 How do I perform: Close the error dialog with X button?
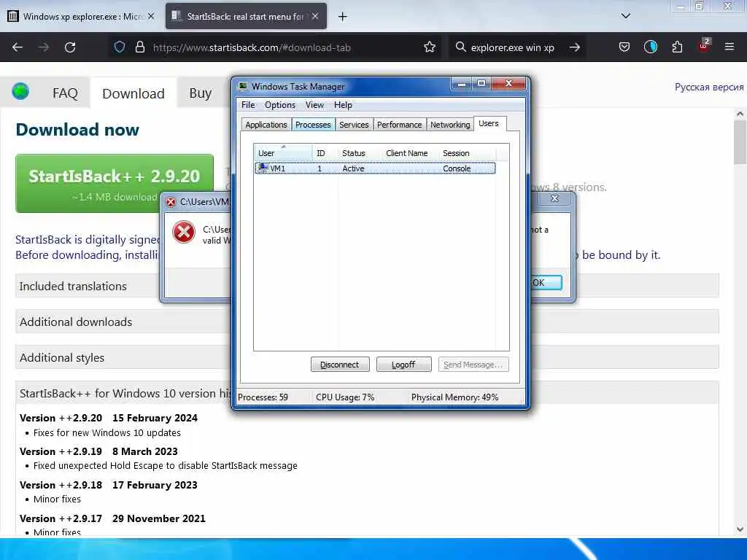coord(554,198)
